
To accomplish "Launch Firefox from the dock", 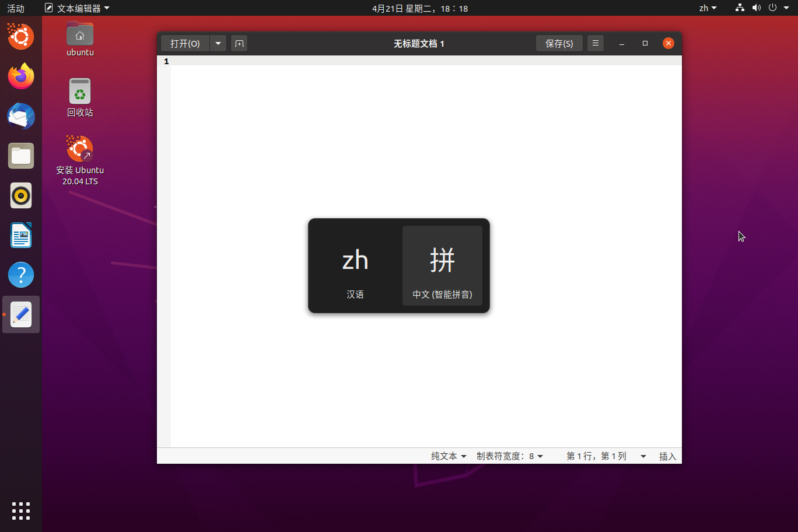I will 21,76.
